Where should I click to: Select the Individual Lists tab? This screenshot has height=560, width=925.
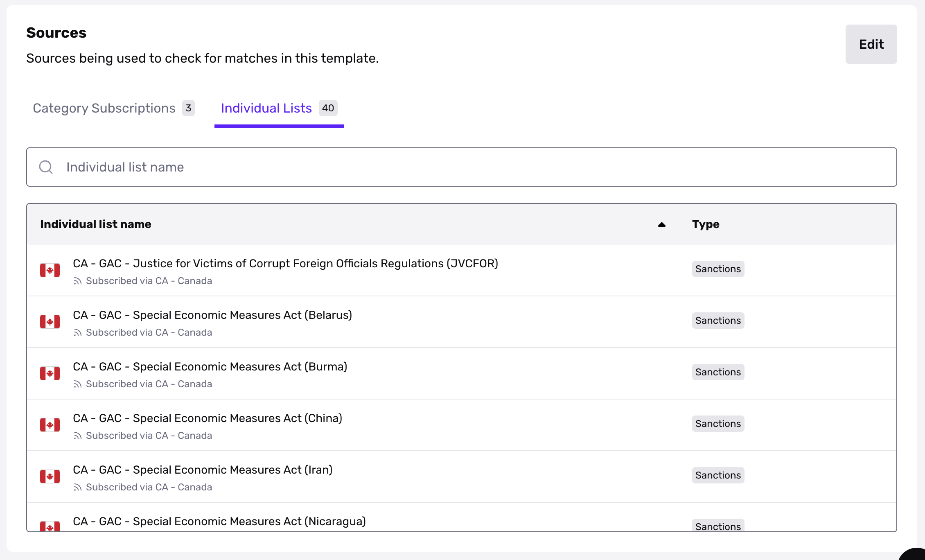[x=266, y=108]
